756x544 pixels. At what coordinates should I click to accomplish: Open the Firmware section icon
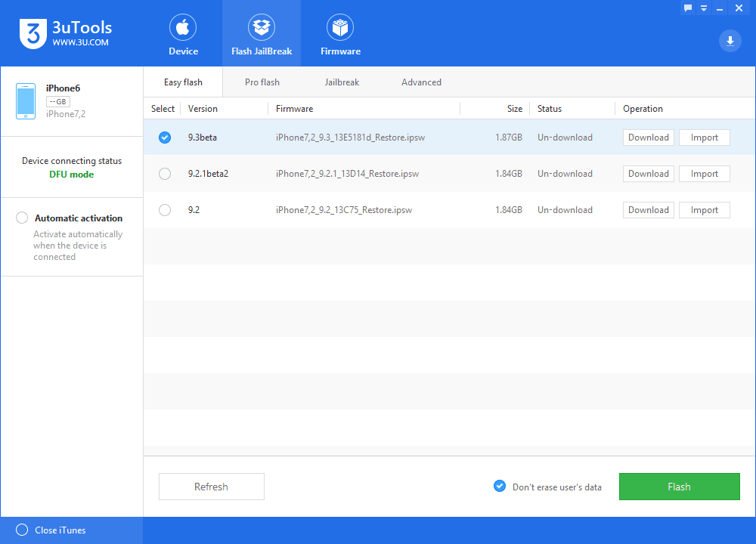coord(340,27)
